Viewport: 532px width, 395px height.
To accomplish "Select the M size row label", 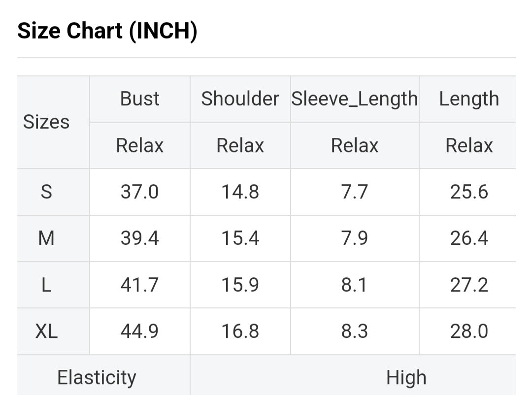I will click(x=46, y=238).
